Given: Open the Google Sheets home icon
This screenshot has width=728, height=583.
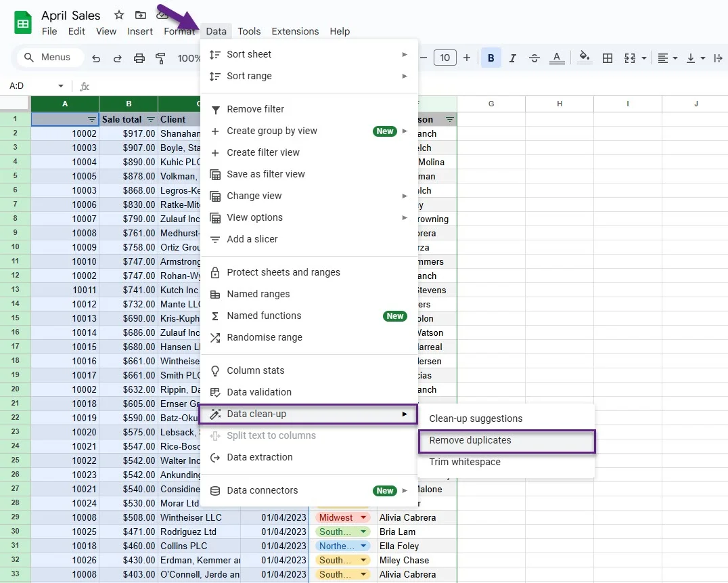Looking at the screenshot, I should [23, 23].
